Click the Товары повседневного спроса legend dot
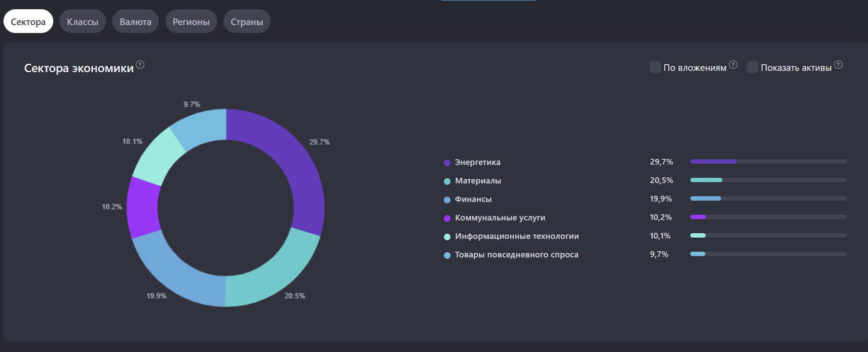The height and width of the screenshot is (352, 868). point(447,255)
